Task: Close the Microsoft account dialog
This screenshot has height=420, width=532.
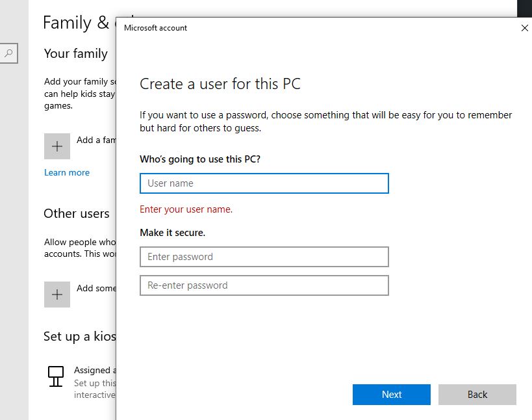Action: [x=524, y=28]
